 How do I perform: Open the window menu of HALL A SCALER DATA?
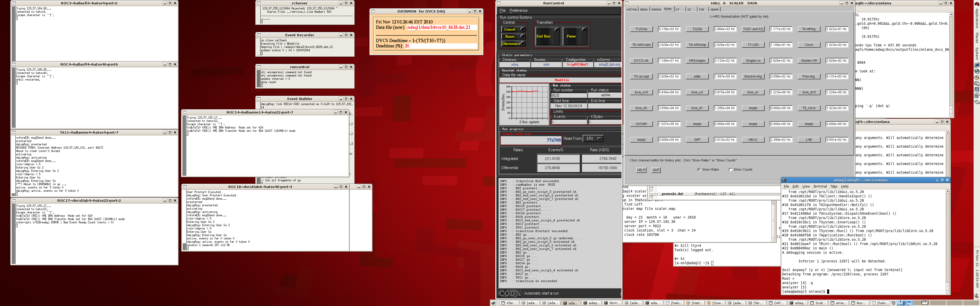[x=627, y=3]
